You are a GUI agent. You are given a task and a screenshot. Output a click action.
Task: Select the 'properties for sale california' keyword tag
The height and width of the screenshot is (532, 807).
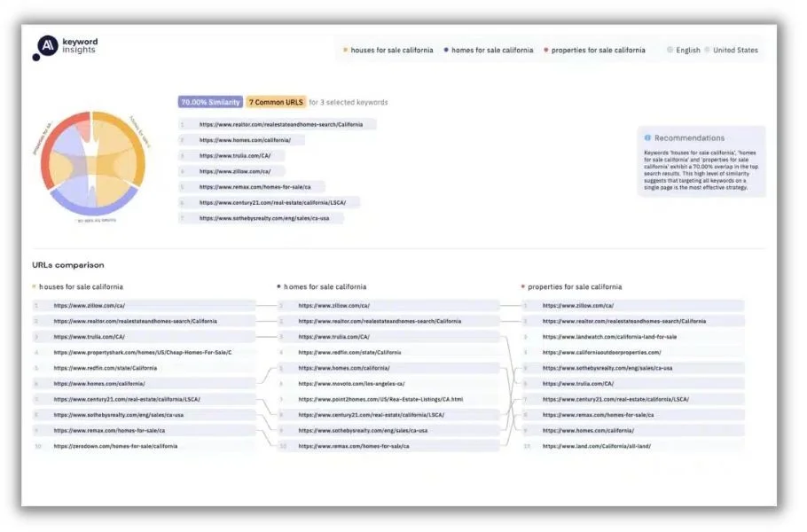pos(594,51)
